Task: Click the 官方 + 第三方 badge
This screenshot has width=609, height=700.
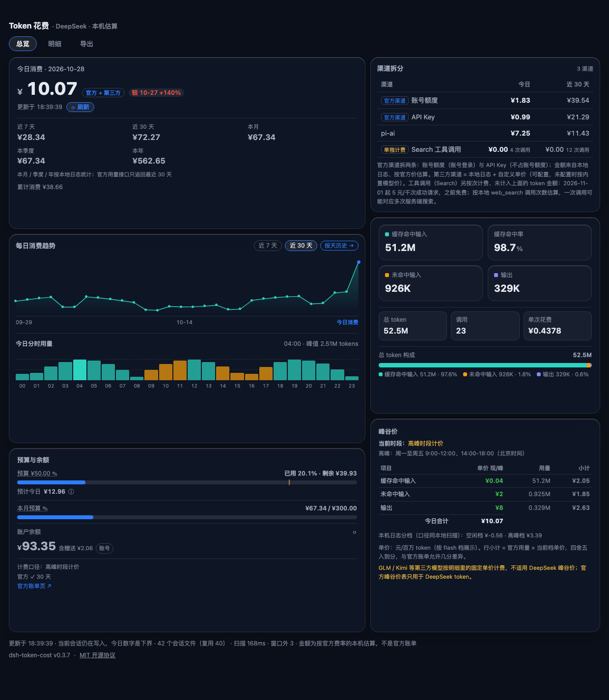Action: (x=103, y=93)
